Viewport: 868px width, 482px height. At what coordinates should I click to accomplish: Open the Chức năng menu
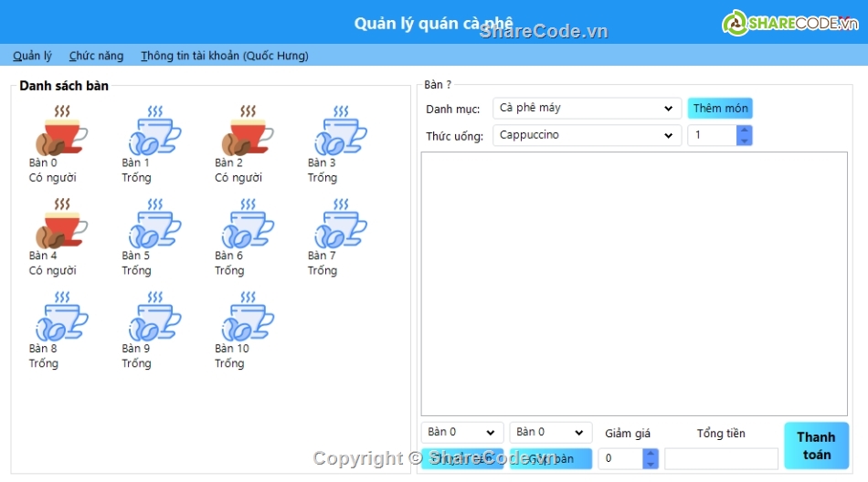click(x=96, y=56)
